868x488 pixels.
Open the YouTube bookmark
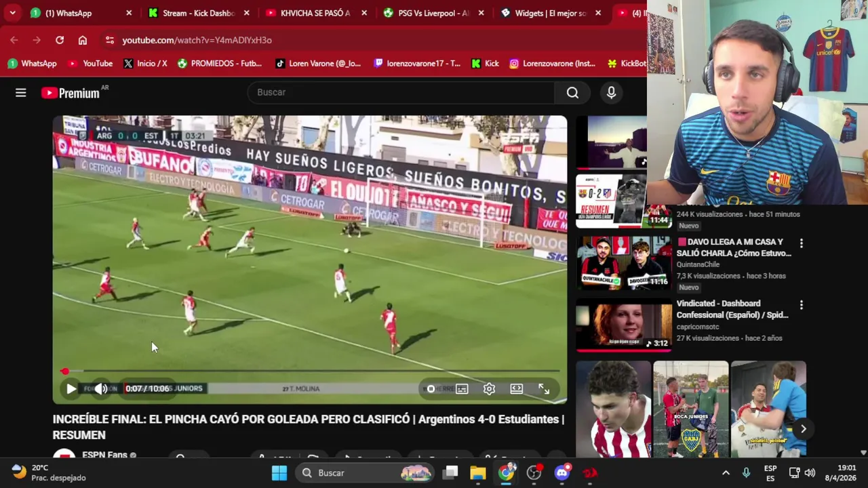point(90,64)
